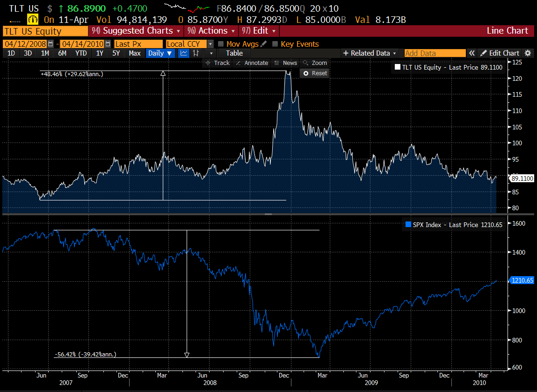Activate the Zoom tool

tap(315, 63)
